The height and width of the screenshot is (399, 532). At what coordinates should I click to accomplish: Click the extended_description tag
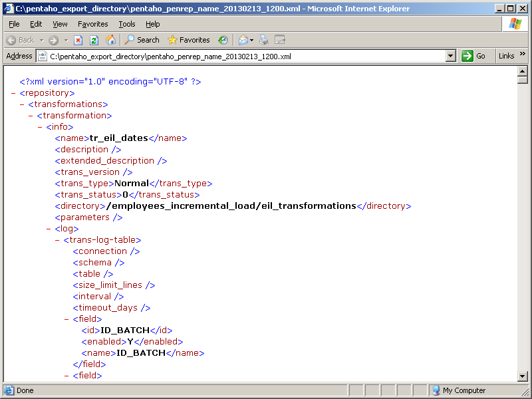tap(111, 161)
